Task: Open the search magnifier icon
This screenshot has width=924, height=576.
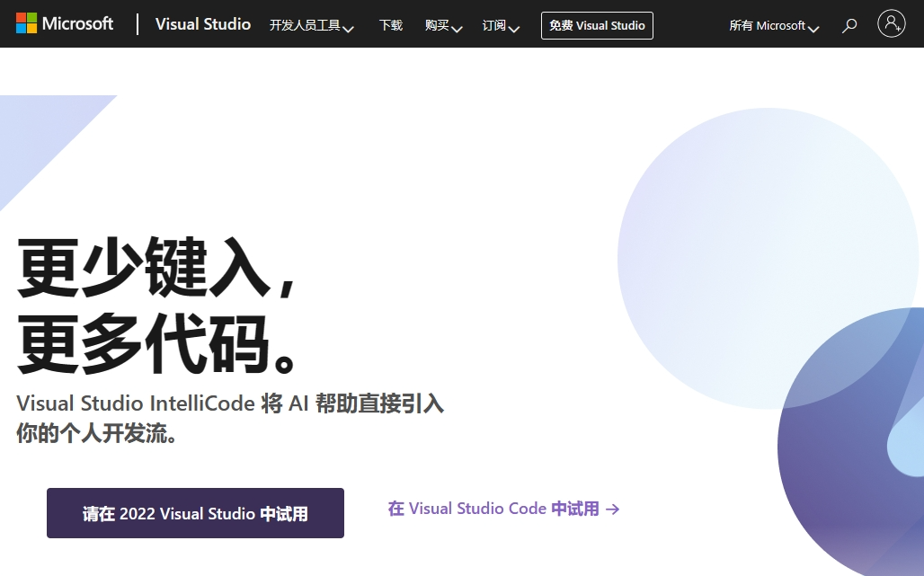Action: click(849, 26)
